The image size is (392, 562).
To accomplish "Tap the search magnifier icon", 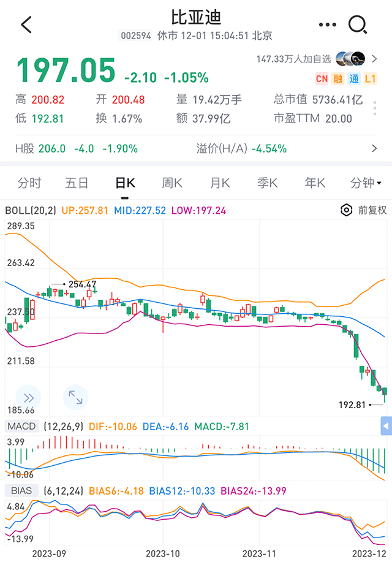I will tap(358, 25).
